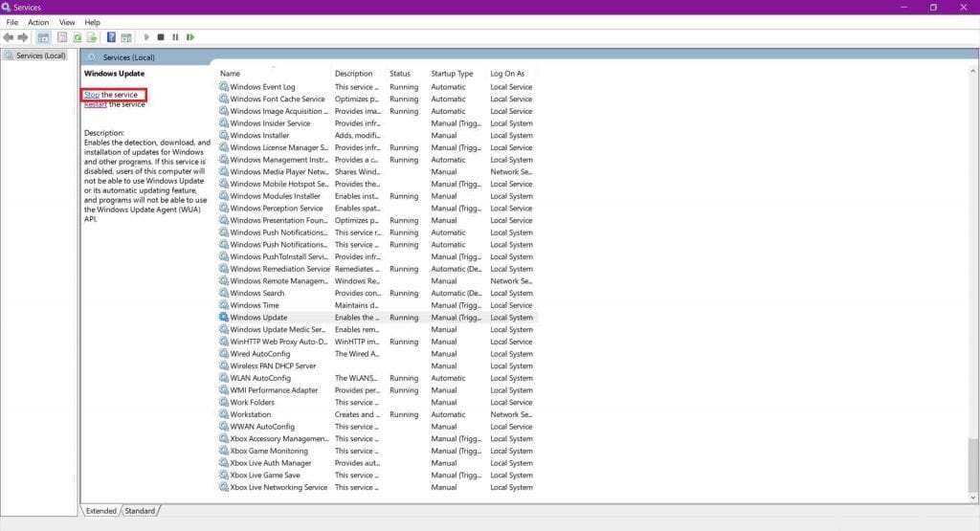The height and width of the screenshot is (531, 980).
Task: Click the gear icon beside Workstation
Action: coord(224,415)
